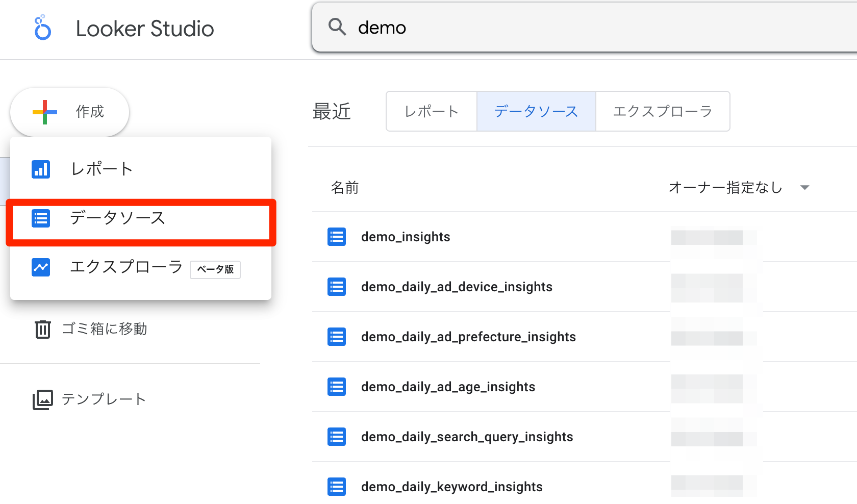The width and height of the screenshot is (857, 504).
Task: Click the templates gallery icon
Action: (x=42, y=399)
